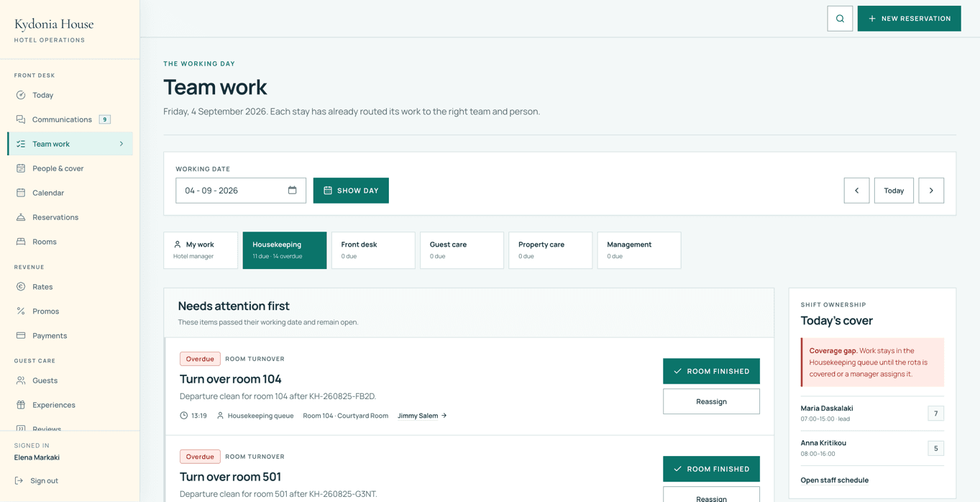Open Promos in the sidebar
This screenshot has height=502, width=980.
(x=70, y=311)
